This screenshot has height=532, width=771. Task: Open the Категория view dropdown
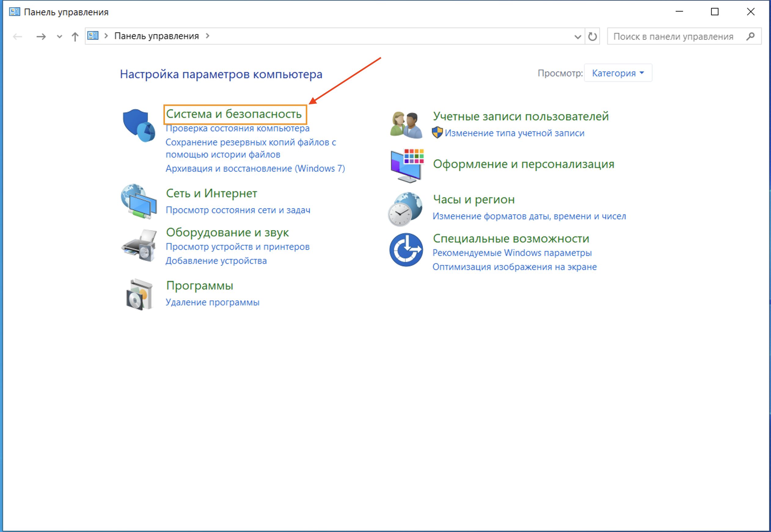click(x=618, y=73)
